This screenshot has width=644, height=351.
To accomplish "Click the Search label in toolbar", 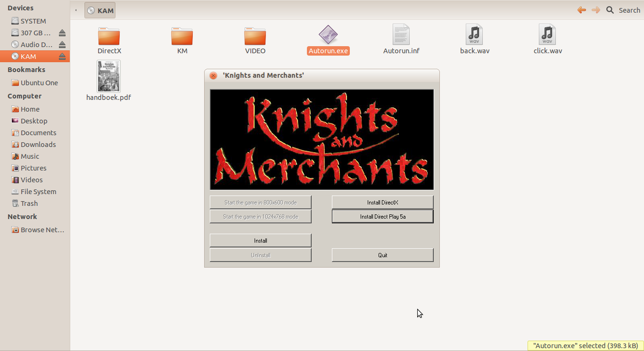I will point(629,10).
